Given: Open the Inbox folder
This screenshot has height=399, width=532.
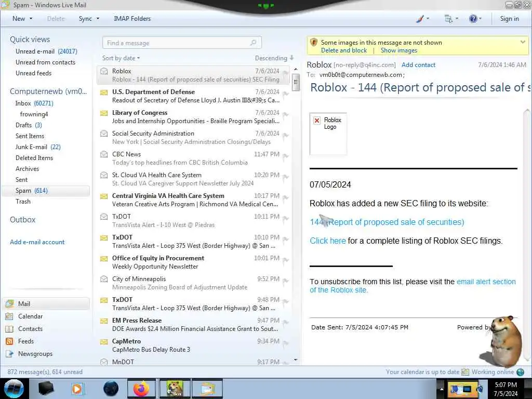Looking at the screenshot, I should 34,103.
